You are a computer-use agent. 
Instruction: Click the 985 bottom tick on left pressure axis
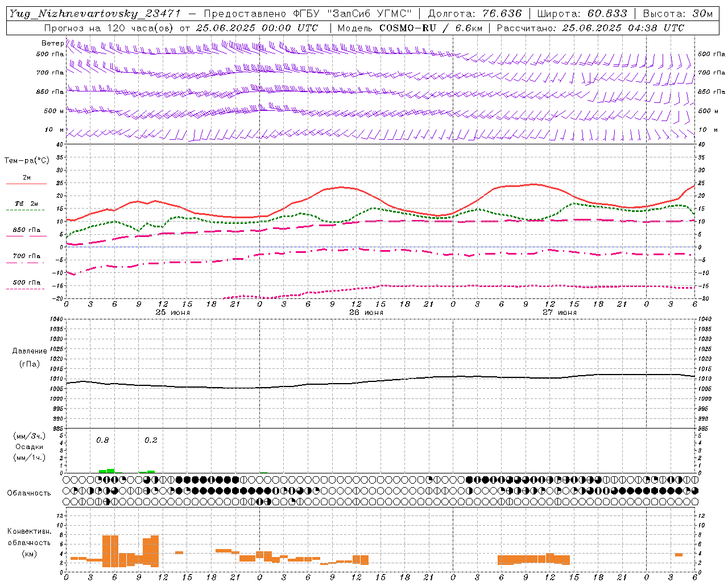pyautogui.click(x=57, y=429)
